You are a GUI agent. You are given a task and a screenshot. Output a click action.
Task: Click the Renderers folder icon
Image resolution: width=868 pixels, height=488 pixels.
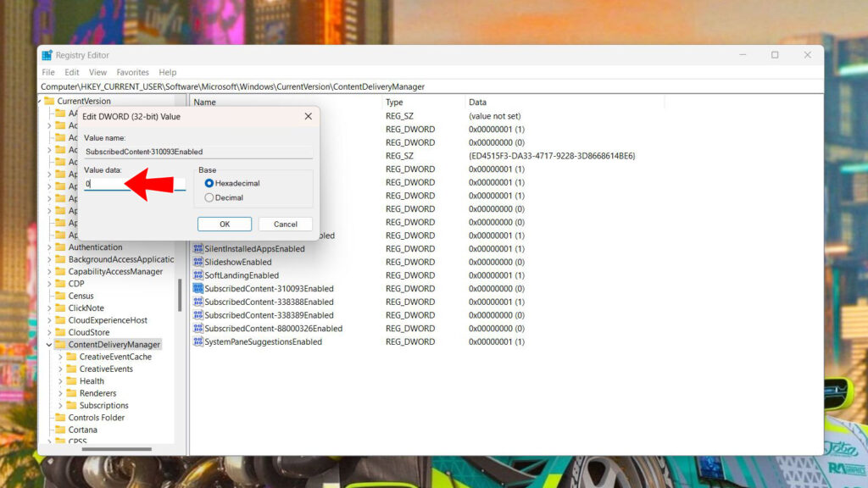[x=71, y=393]
